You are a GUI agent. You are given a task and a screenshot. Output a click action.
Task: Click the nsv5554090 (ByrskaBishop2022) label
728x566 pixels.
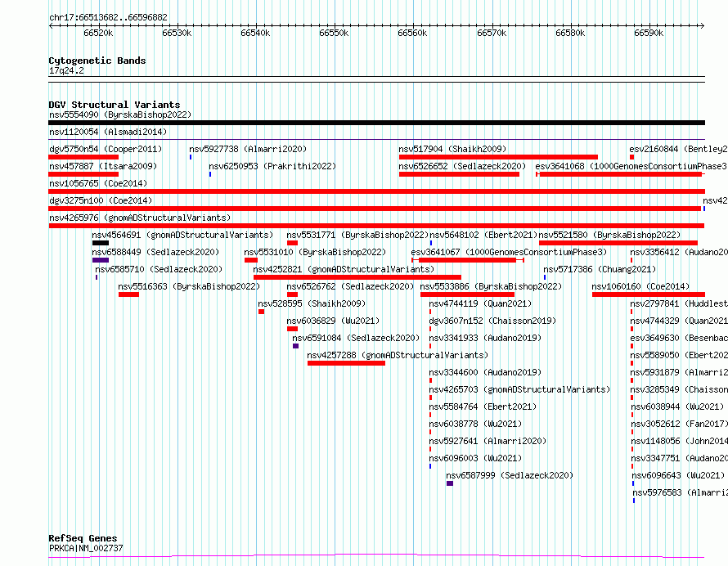click(x=120, y=115)
